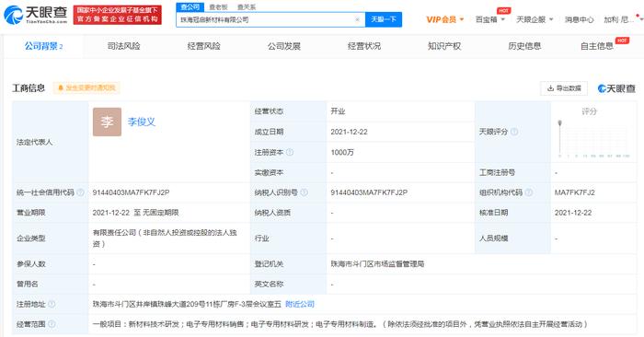Open the info icon beside 注册资本

[x=290, y=152]
